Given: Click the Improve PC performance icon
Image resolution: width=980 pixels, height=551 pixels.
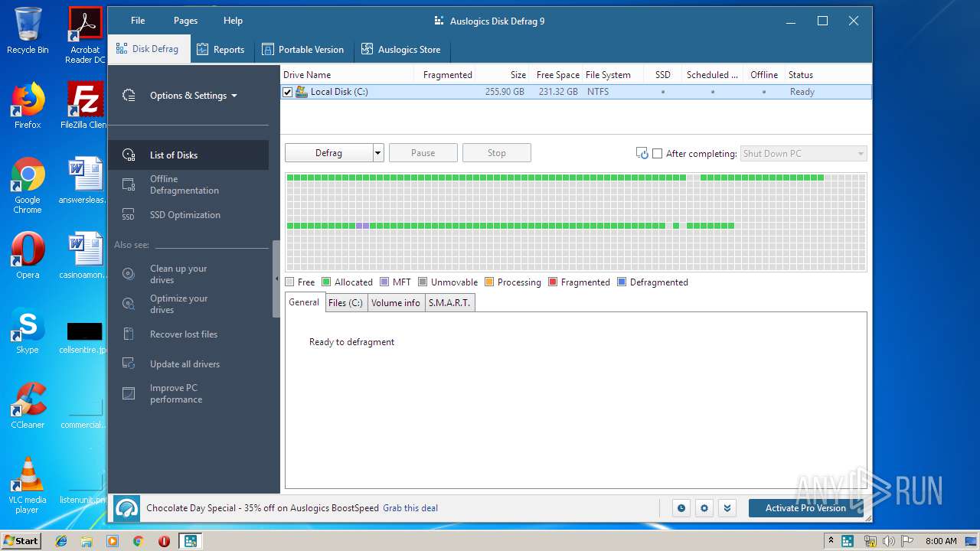Looking at the screenshot, I should (129, 393).
